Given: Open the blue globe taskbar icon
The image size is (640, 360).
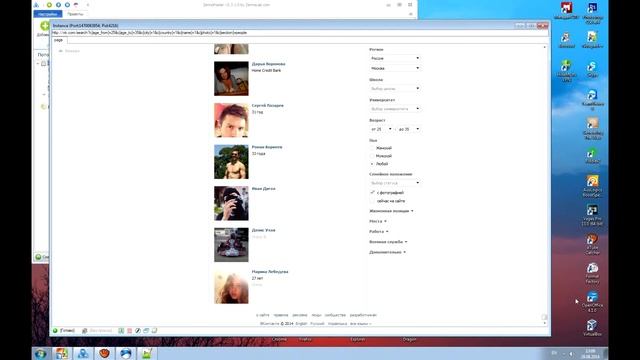Looking at the screenshot, I should [126, 353].
